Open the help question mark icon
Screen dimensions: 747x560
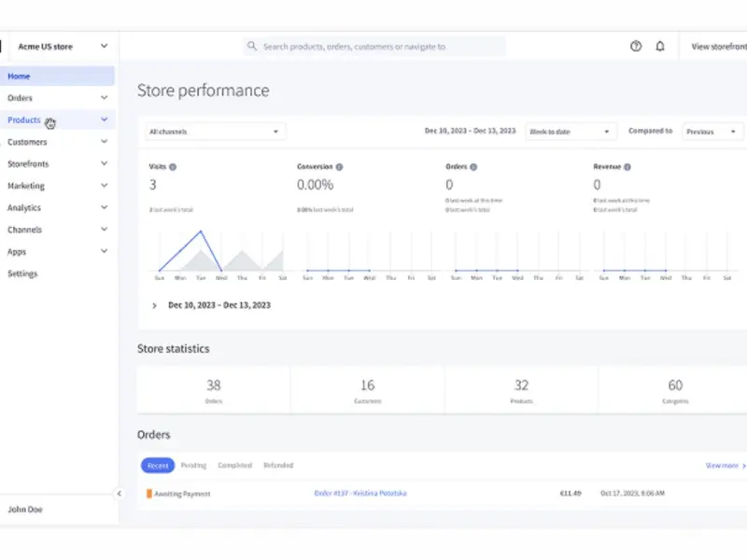[636, 46]
